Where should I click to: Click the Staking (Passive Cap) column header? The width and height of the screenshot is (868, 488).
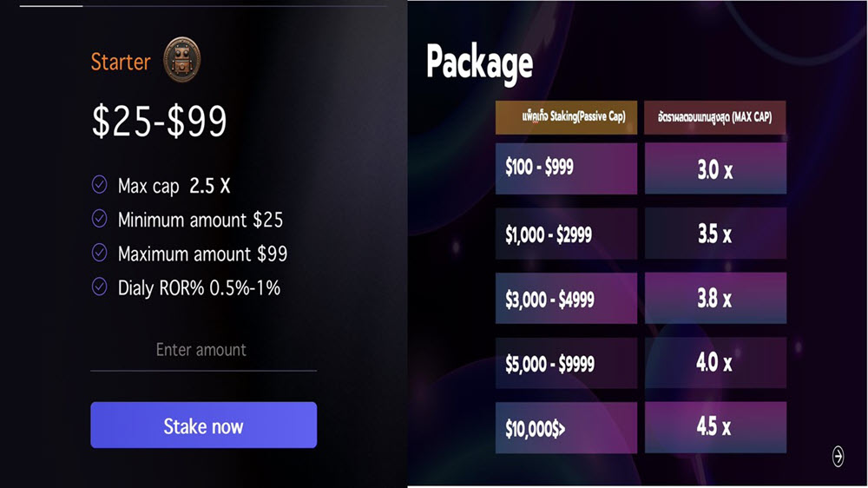click(x=566, y=117)
